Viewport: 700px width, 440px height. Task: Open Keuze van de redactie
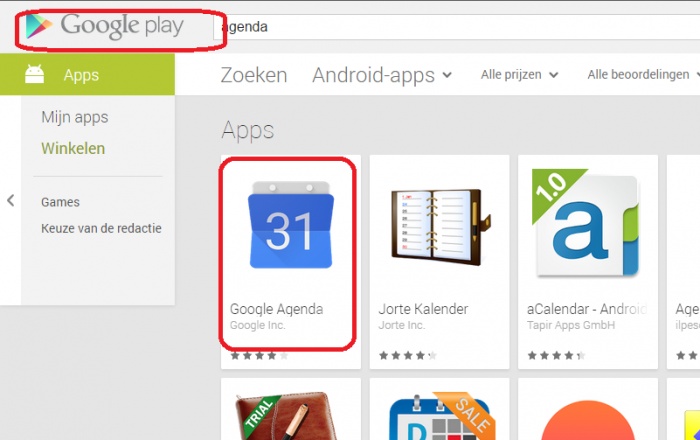[101, 228]
